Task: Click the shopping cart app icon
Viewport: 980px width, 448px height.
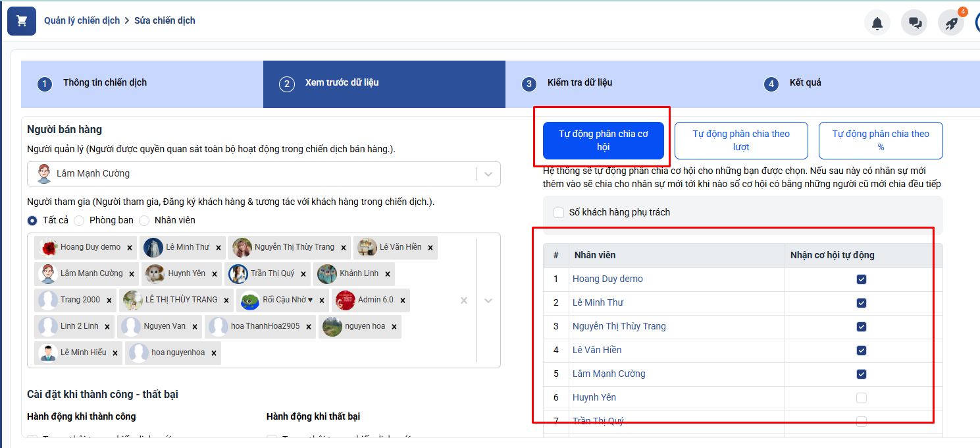Action: (22, 21)
